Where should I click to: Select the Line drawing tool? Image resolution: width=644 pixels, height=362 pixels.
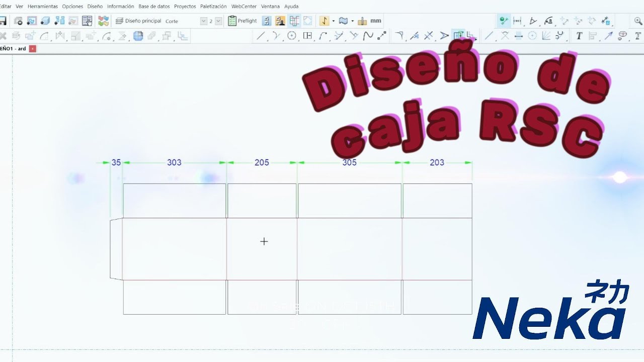(x=261, y=36)
